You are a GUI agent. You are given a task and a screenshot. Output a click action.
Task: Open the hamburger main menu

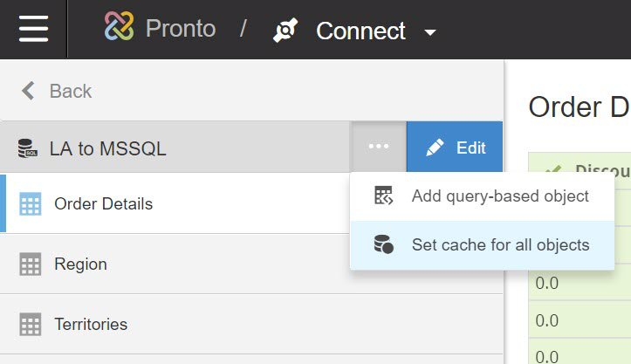(33, 29)
